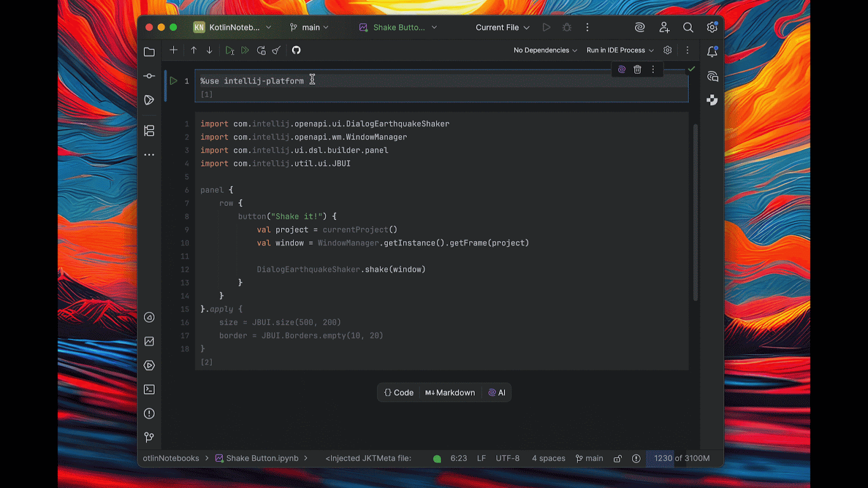Toggle the file read-only lock icon
The height and width of the screenshot is (488, 868).
pos(617,459)
